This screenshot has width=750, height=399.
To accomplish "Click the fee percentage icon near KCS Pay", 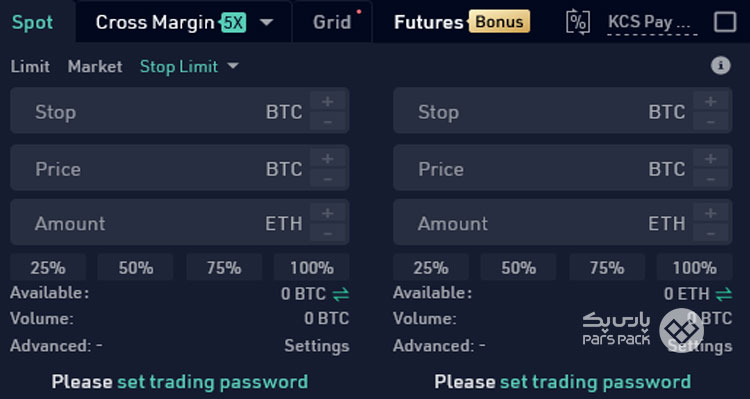I will [577, 22].
